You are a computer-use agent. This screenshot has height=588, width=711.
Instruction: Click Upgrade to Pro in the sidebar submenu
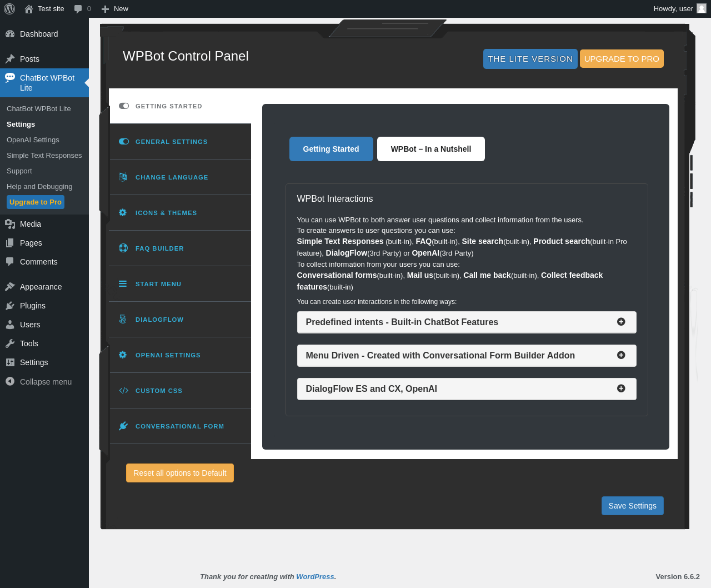(36, 202)
